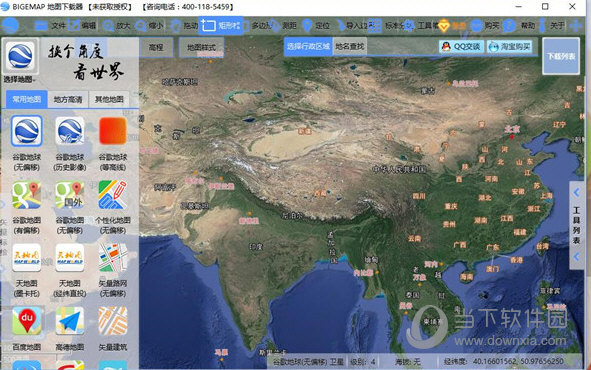Click the 高程 elevation button
The height and width of the screenshot is (370, 591).
click(x=156, y=47)
